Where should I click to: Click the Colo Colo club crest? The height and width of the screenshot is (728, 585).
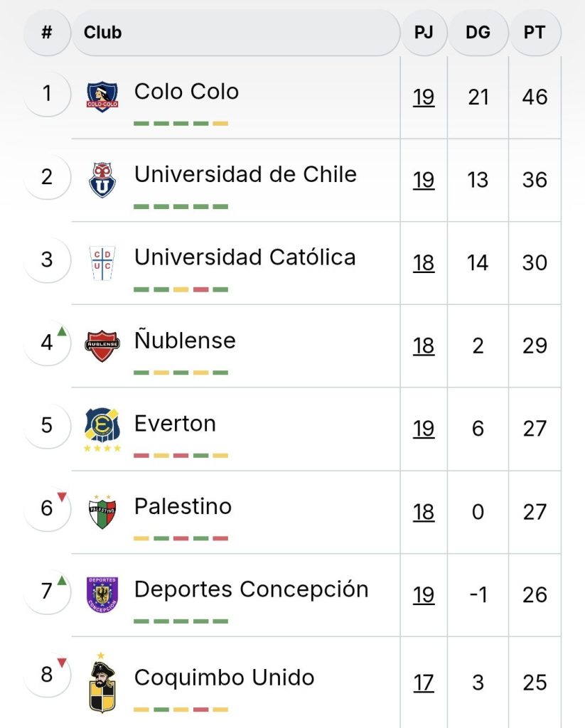click(102, 97)
